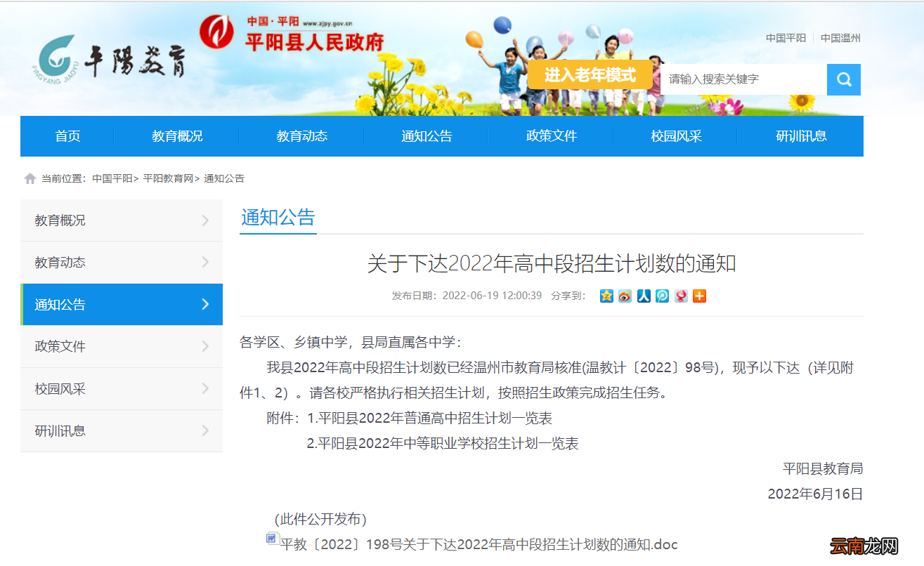Viewport: 924px width, 566px height.
Task: Share via Tencent Pengyou icon
Action: (661, 296)
